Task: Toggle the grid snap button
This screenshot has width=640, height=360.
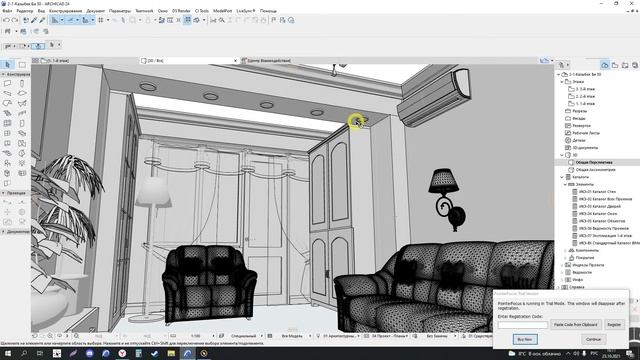Action: [x=100, y=20]
